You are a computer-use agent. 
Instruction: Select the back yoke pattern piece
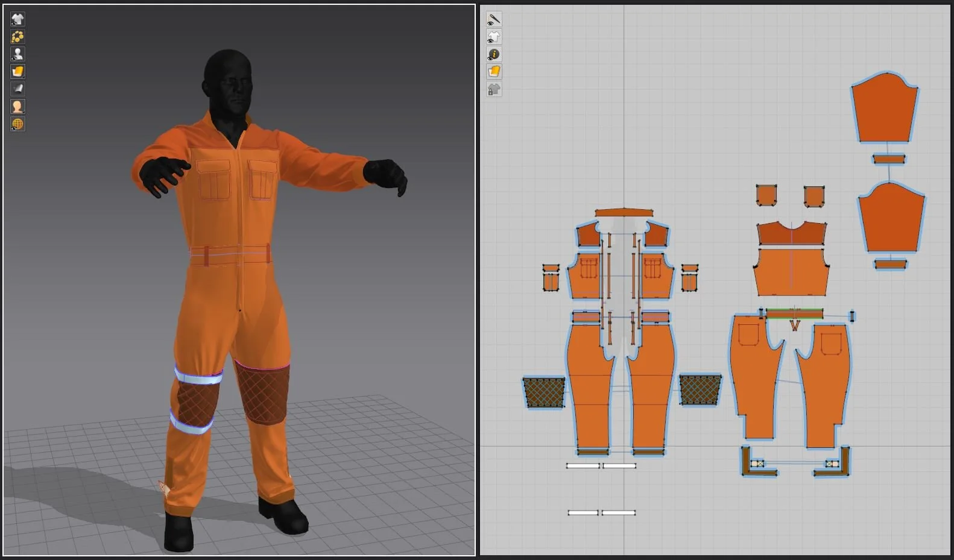(792, 235)
